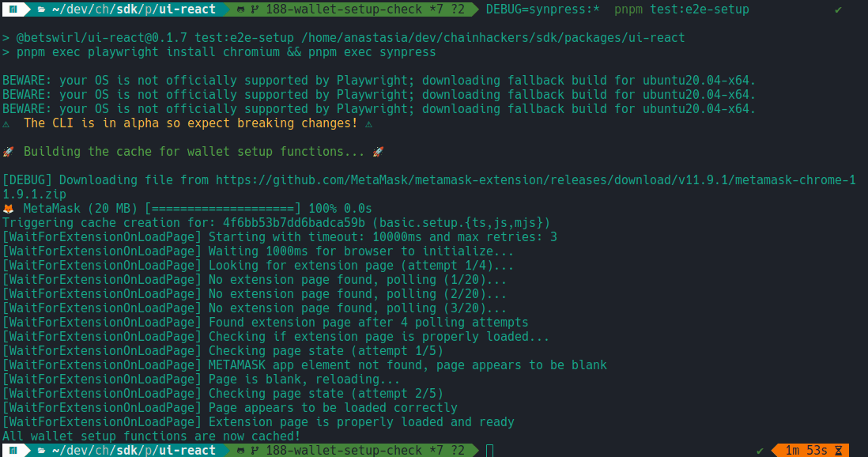Click the warning triangle after "breaking changes!"
Viewport: 868px width, 457px height.
coord(368,123)
